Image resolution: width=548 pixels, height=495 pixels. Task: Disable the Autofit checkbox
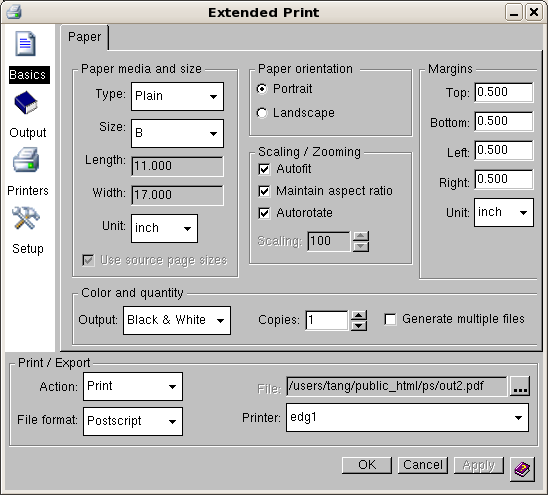(264, 169)
